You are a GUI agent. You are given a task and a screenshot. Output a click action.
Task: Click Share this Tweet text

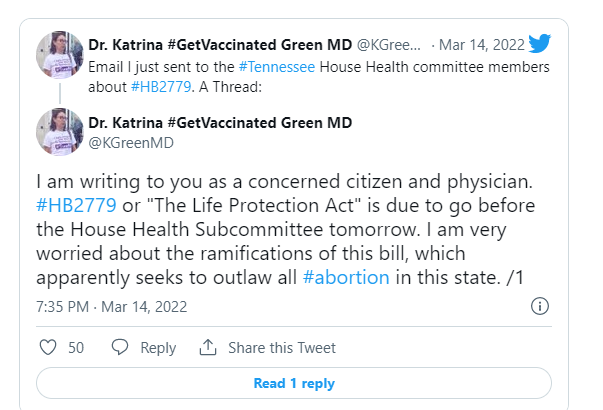pos(282,348)
